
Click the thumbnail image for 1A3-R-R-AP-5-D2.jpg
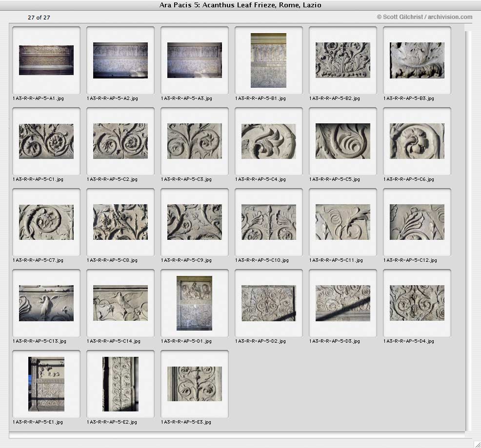(269, 303)
